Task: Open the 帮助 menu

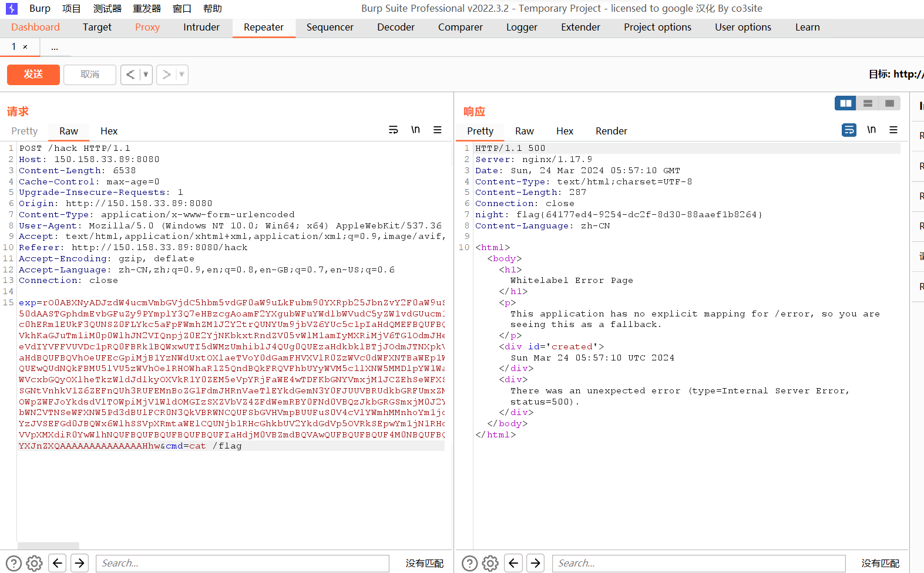Action: click(x=213, y=9)
